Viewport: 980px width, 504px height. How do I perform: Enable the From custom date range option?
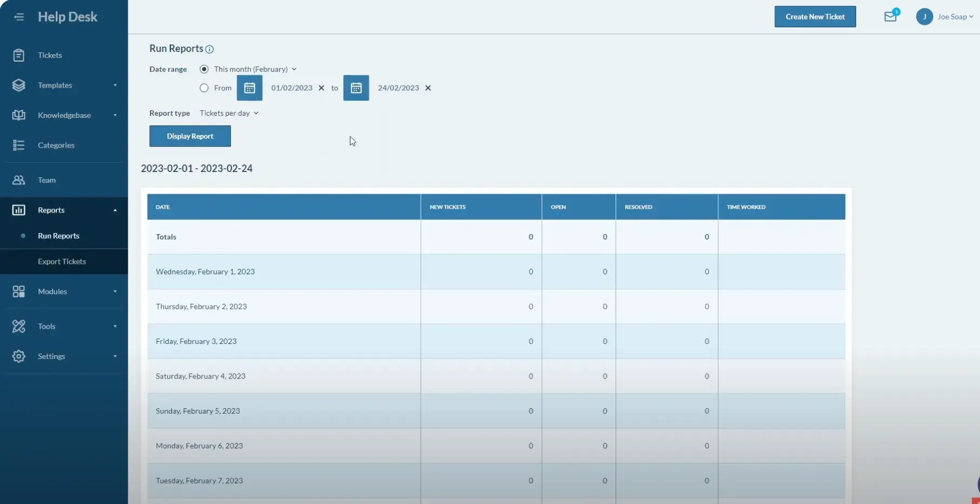[x=203, y=88]
